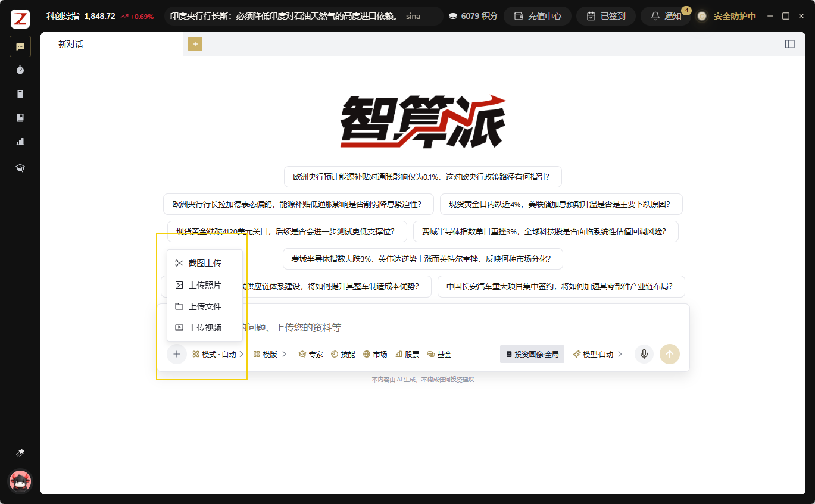The image size is (815, 504).
Task: Open the chat icon in left sidebar
Action: (20, 46)
